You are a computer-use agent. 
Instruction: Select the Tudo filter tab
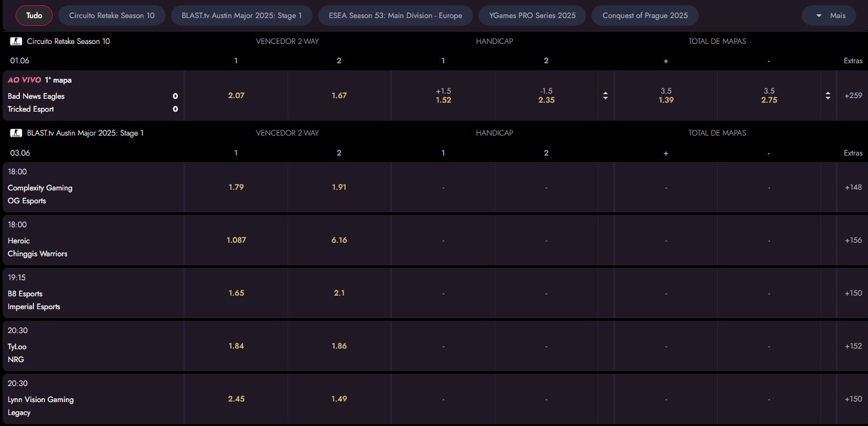point(34,15)
